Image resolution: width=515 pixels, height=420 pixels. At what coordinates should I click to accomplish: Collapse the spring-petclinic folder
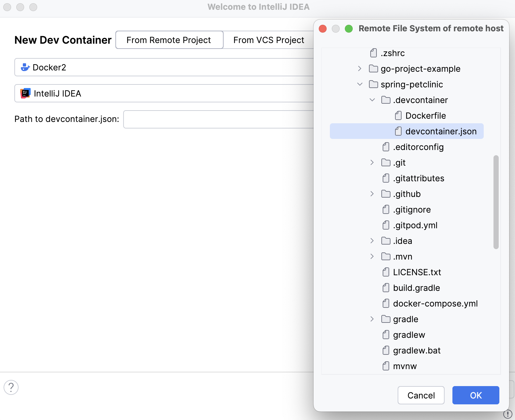[x=360, y=84]
